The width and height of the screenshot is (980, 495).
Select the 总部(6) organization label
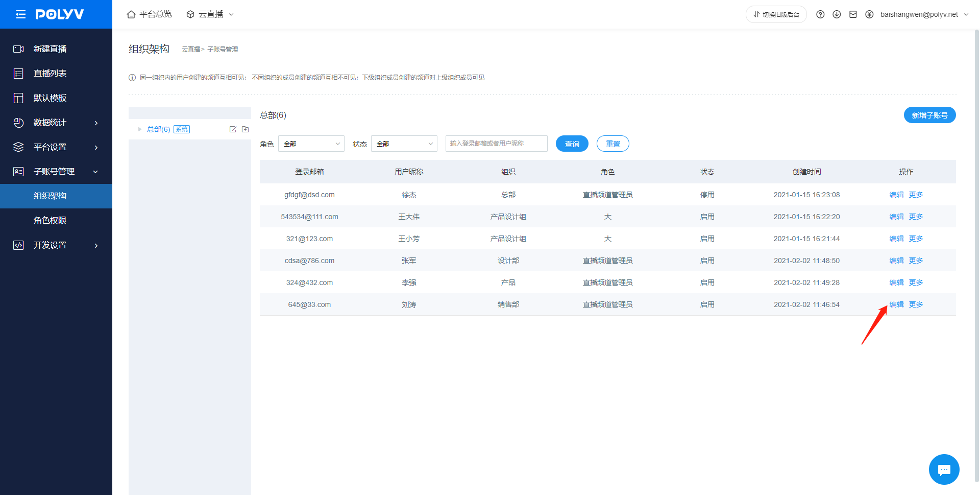pos(159,129)
